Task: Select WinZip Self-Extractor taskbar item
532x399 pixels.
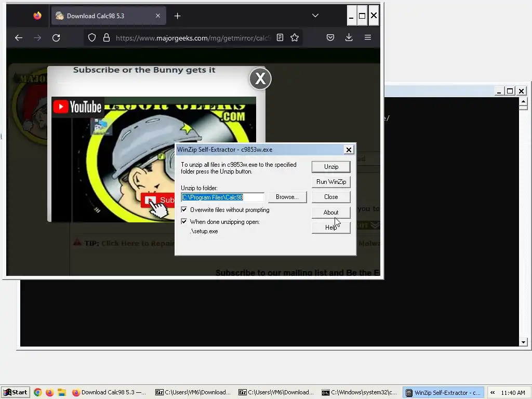Action: pos(444,393)
